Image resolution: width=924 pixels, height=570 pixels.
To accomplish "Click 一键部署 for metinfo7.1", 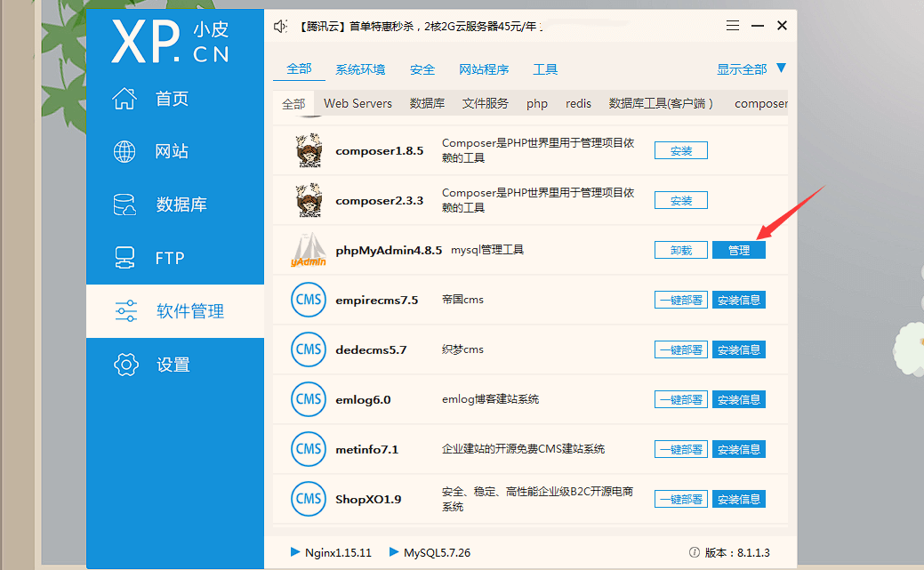I will [x=680, y=449].
